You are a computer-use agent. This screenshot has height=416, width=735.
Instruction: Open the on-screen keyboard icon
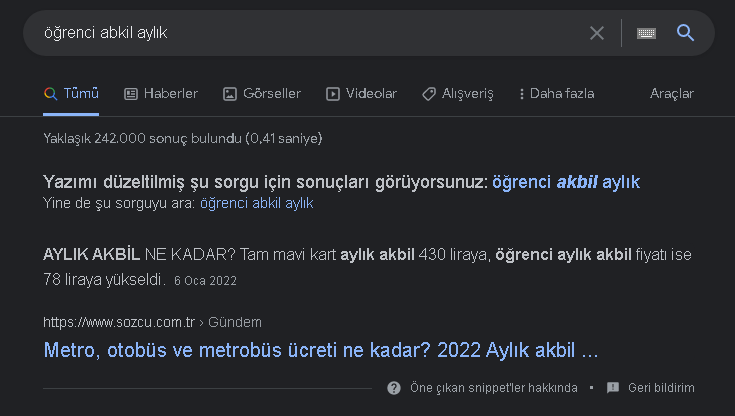(646, 33)
